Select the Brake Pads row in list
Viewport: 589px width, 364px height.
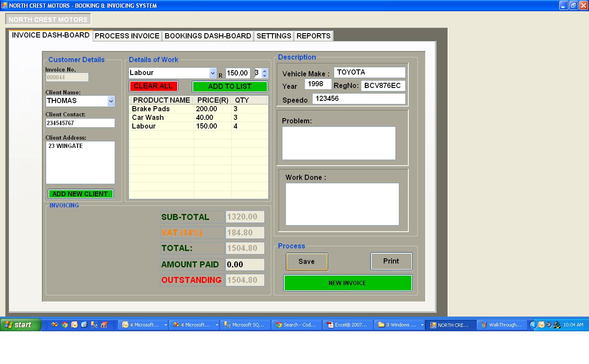click(162, 109)
